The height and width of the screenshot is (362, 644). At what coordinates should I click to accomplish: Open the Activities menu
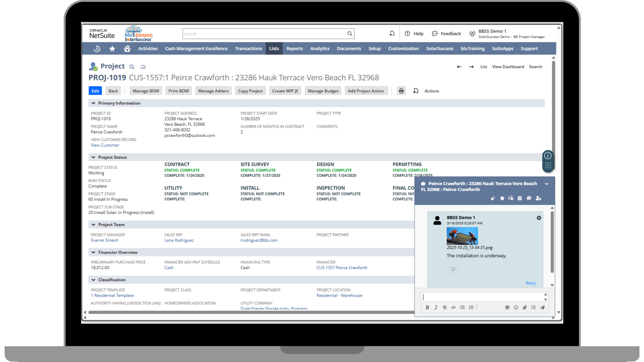(x=148, y=49)
